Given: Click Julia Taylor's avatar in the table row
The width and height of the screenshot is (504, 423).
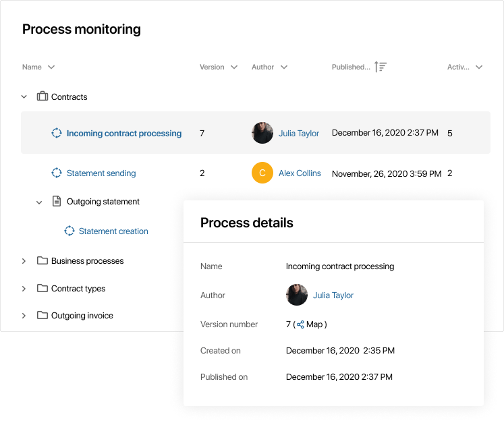Looking at the screenshot, I should [x=262, y=133].
